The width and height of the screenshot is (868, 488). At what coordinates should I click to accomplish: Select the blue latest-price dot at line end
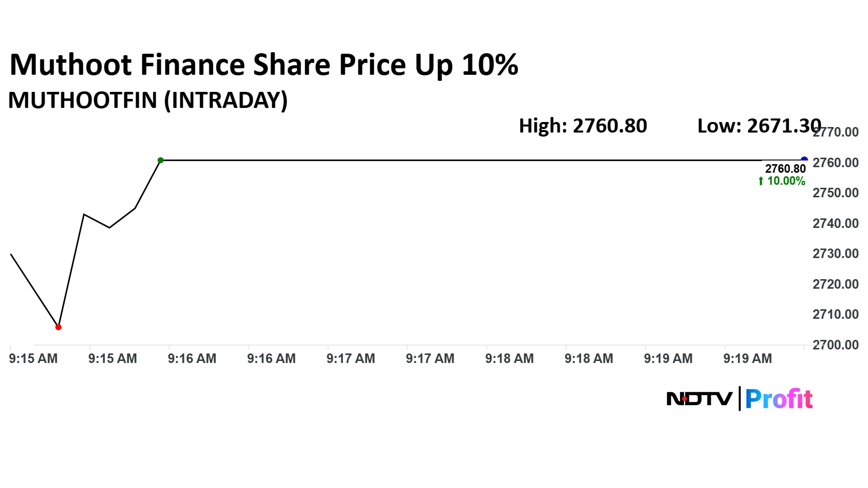(804, 160)
